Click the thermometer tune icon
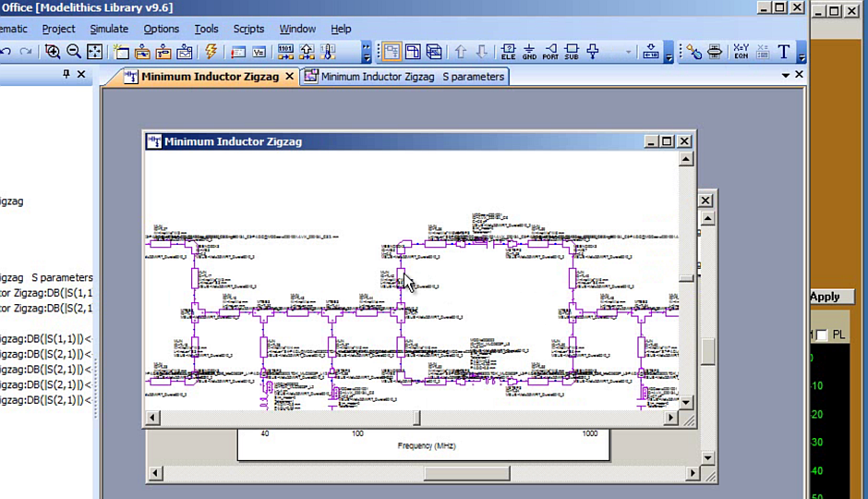 [328, 52]
